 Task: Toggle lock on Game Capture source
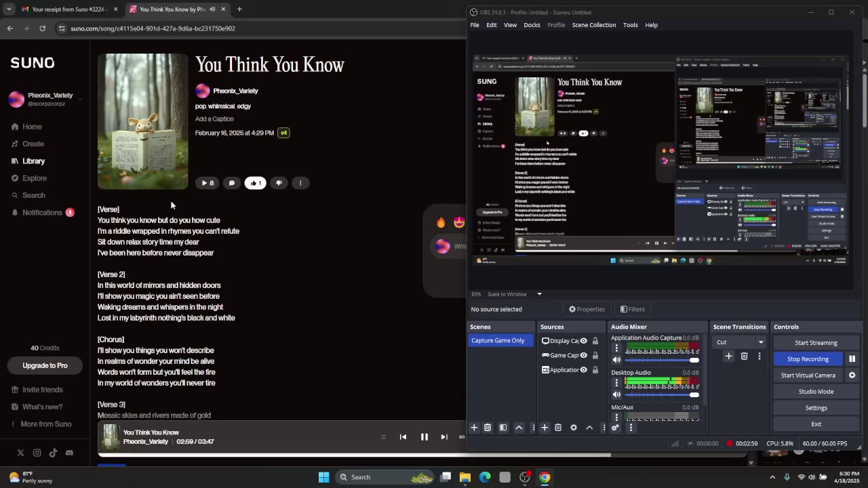[595, 355]
